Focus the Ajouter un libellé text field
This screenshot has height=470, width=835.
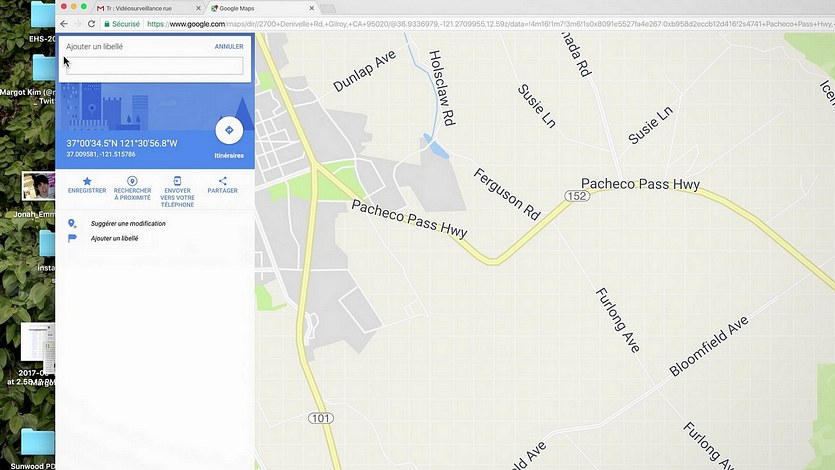pyautogui.click(x=154, y=66)
